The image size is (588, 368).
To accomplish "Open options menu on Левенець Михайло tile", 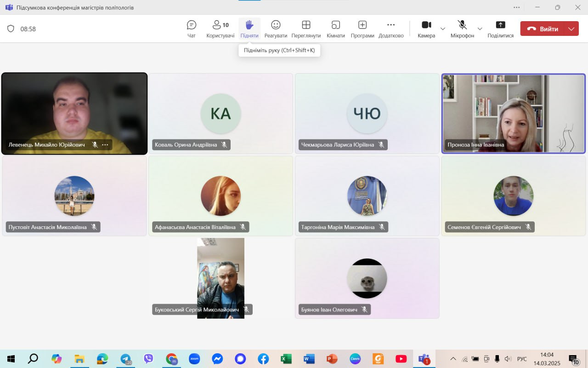I will coord(105,144).
